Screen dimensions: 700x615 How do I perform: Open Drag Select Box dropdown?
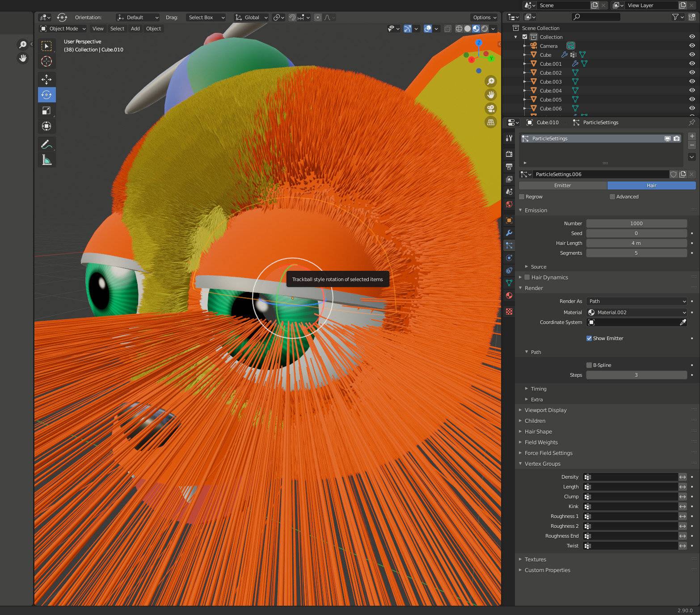pos(206,17)
